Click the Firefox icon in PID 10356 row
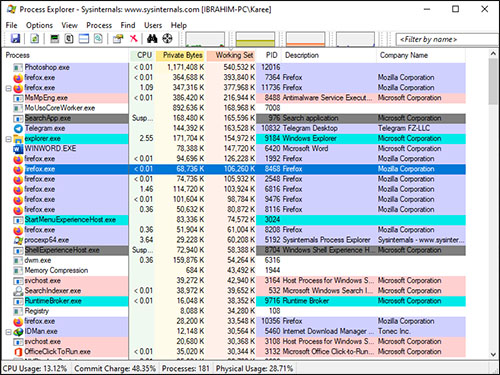The width and height of the screenshot is (500, 375). coord(18,321)
